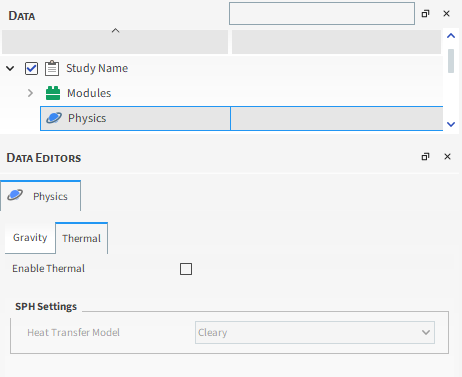Click the Study Name clipboard icon
Viewport: 462px width, 377px height.
coord(52,68)
